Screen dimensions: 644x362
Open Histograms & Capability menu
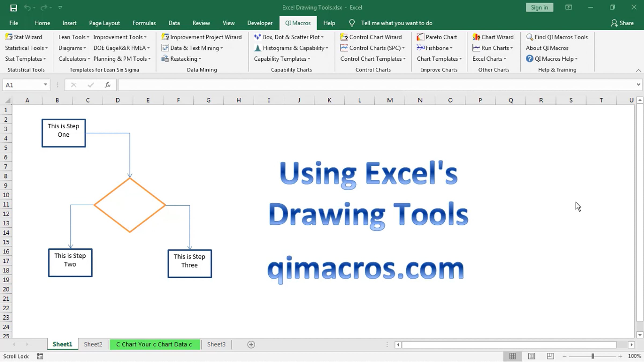[291, 48]
